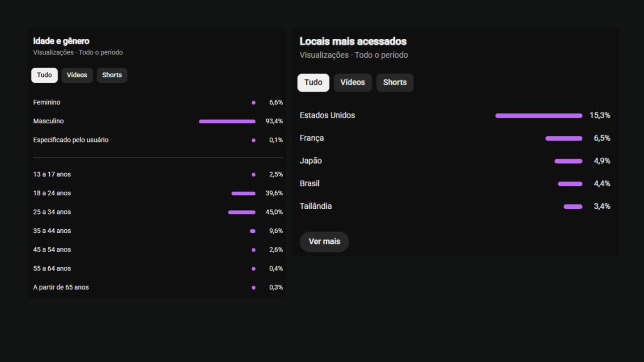Click the Ver mais button
644x362 pixels.
(324, 241)
